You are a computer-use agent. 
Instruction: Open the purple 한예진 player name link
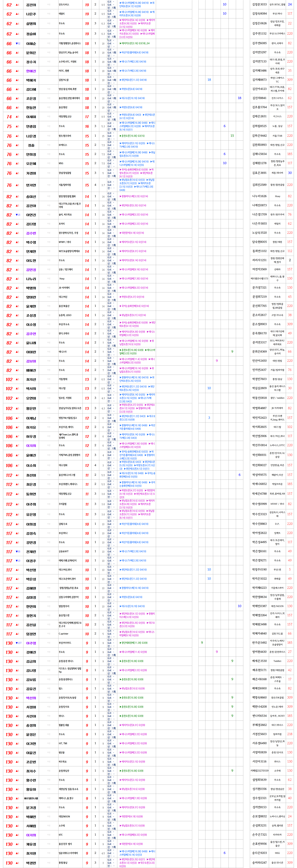click(x=31, y=71)
